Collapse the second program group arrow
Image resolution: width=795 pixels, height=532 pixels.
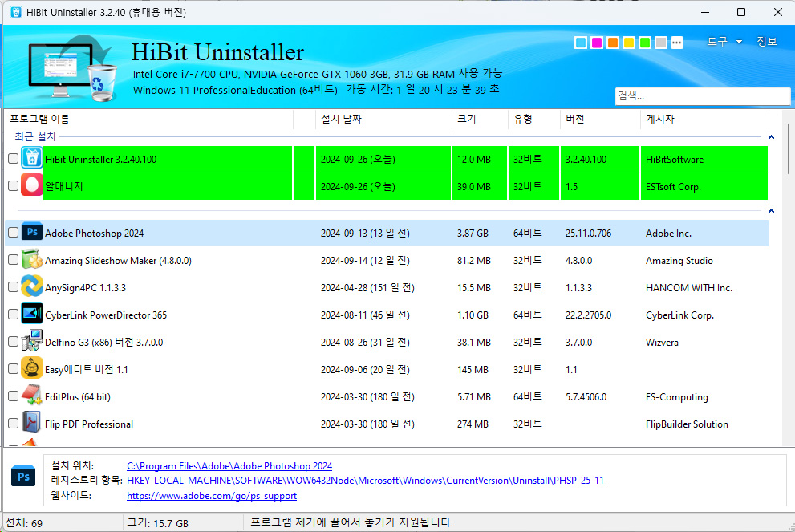771,210
